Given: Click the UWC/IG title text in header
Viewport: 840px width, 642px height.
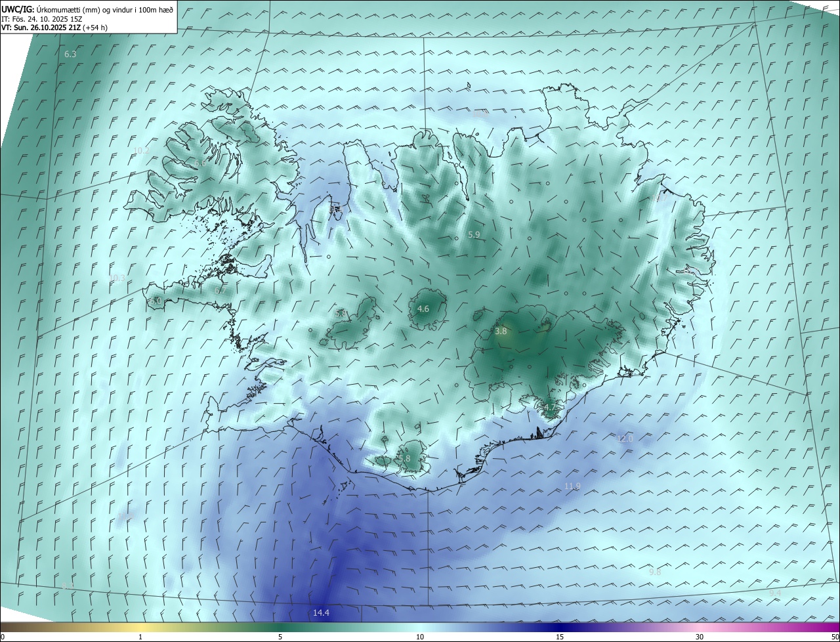Looking at the screenshot, I should click(x=87, y=9).
